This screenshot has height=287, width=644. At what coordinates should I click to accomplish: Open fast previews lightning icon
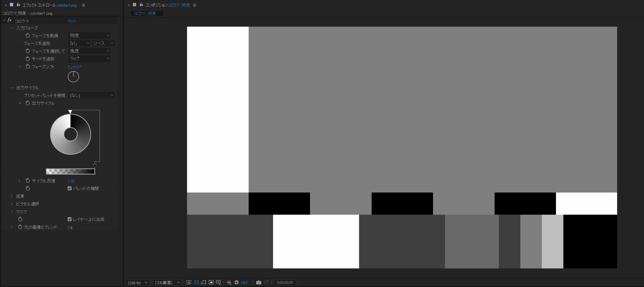pyautogui.click(x=189, y=283)
